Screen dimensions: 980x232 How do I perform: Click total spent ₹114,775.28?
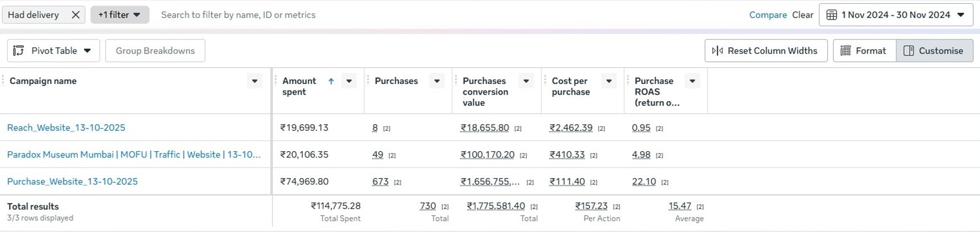[336, 206]
